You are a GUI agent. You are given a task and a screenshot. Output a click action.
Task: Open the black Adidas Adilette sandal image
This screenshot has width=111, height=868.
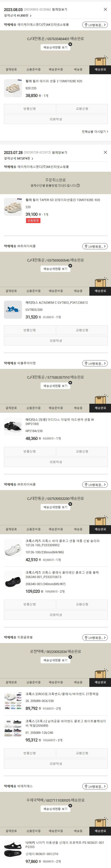tap(13, 427)
